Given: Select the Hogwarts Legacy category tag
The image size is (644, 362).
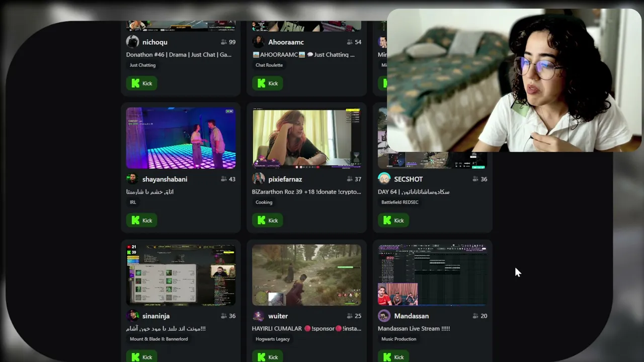Looking at the screenshot, I should (x=273, y=339).
